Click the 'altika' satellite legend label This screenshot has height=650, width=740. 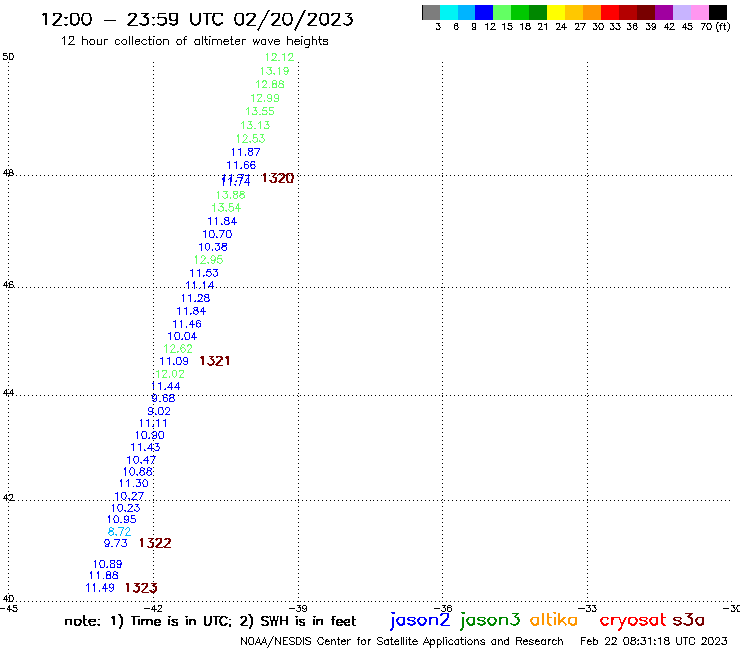point(554,619)
